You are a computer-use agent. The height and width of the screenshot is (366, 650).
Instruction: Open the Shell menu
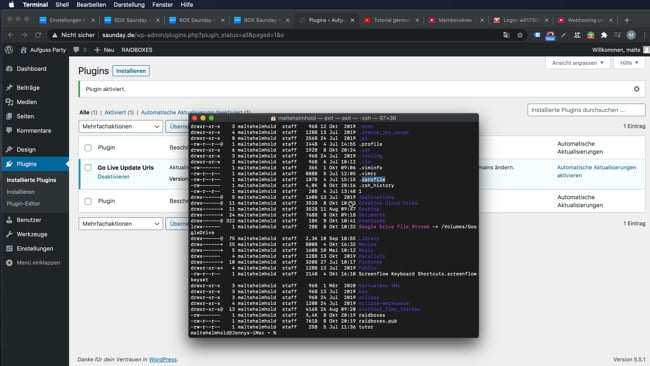[x=62, y=5]
